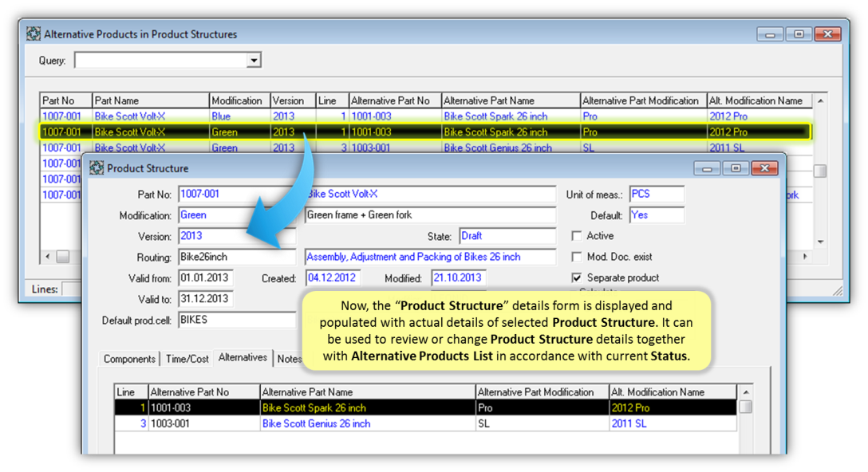Click the Version field showing 2013
The image size is (868, 472).
[236, 236]
